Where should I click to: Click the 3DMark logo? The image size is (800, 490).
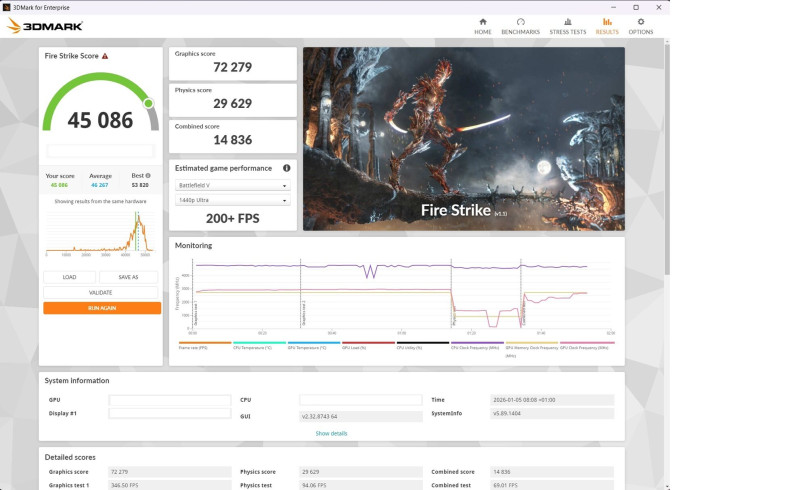pyautogui.click(x=44, y=26)
